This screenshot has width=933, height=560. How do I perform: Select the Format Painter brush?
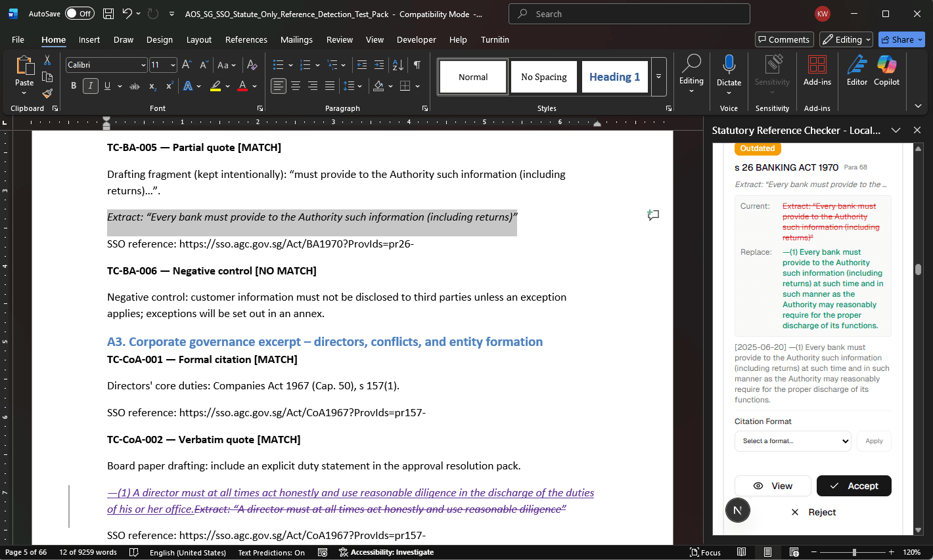[47, 93]
